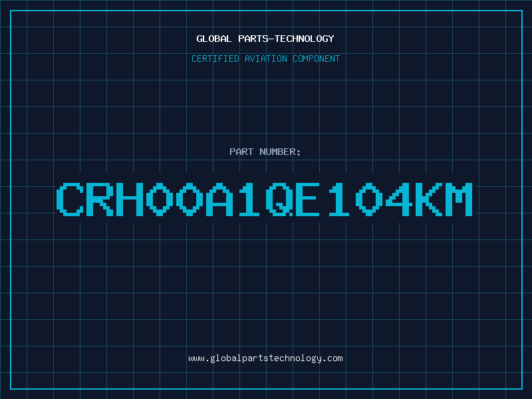Click digit 4 in the part number
The image size is (532, 399).
[x=398, y=199]
